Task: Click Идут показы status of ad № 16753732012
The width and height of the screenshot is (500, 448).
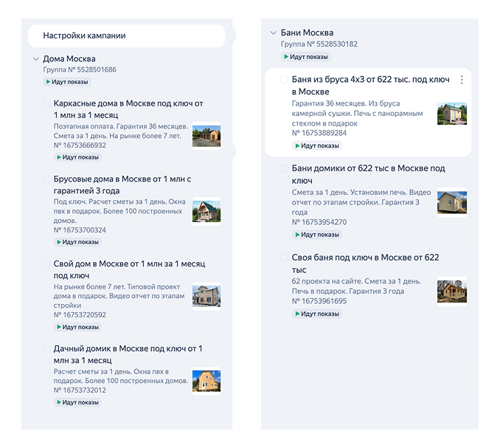Action: pos(77,402)
